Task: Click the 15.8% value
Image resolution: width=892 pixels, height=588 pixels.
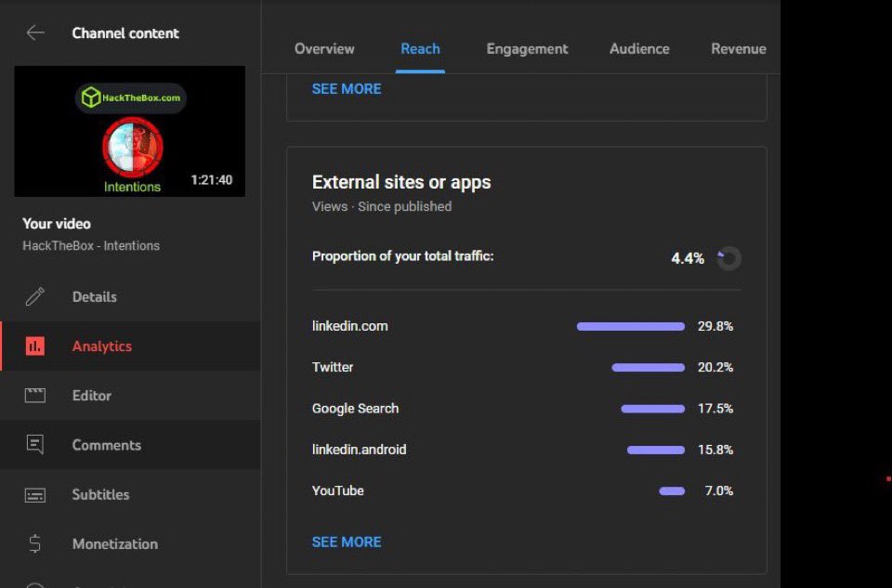Action: pos(715,450)
